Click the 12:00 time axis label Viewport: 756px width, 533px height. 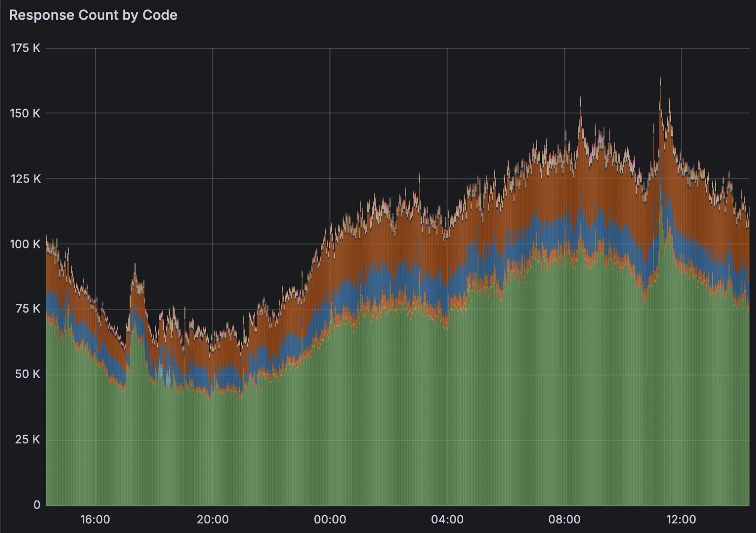pos(682,518)
